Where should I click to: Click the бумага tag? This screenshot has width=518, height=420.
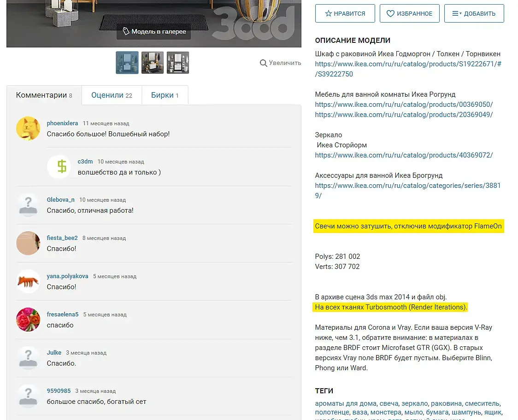pyautogui.click(x=437, y=413)
